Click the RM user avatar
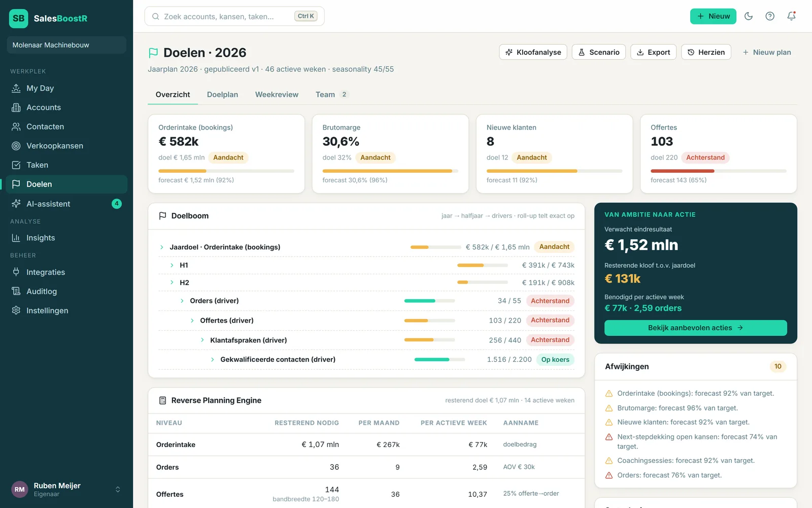Screen dimensions: 812x508 click(x=19, y=489)
